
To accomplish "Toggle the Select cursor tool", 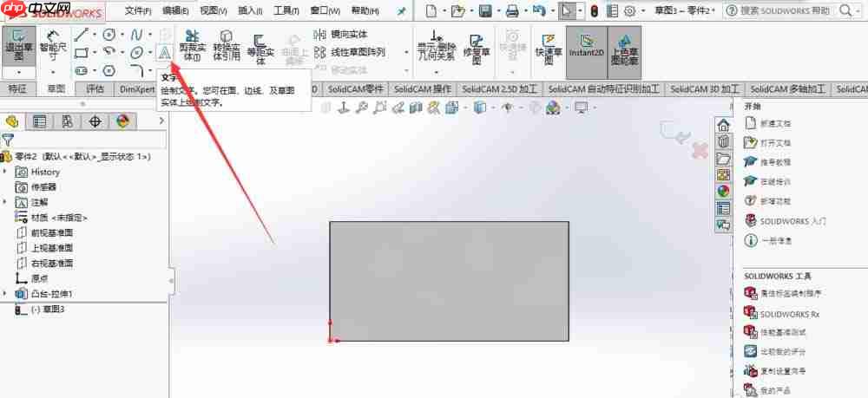I will pyautogui.click(x=568, y=10).
